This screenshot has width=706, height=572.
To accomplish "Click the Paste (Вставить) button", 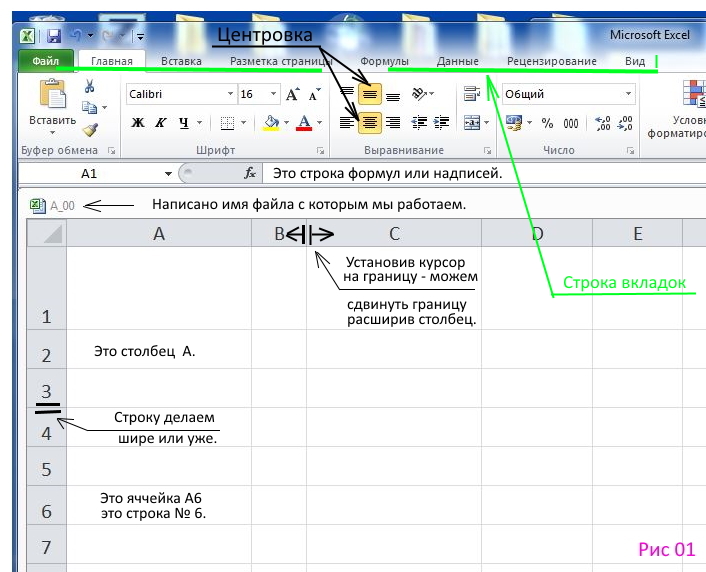I will [x=52, y=105].
